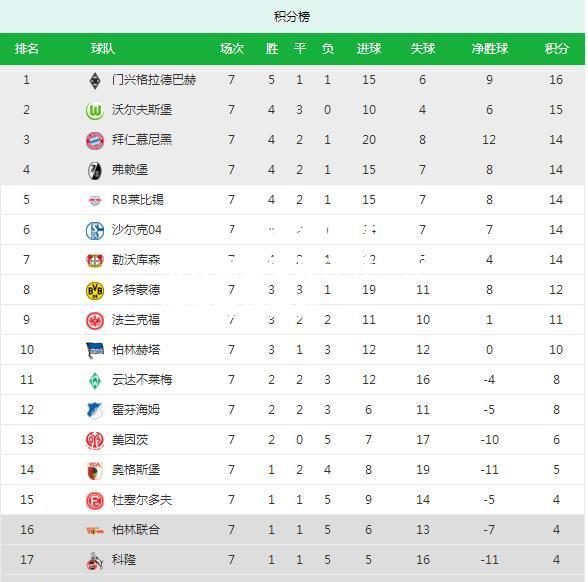
Task: Click the Wolfsburg green W logo
Action: pyautogui.click(x=95, y=110)
